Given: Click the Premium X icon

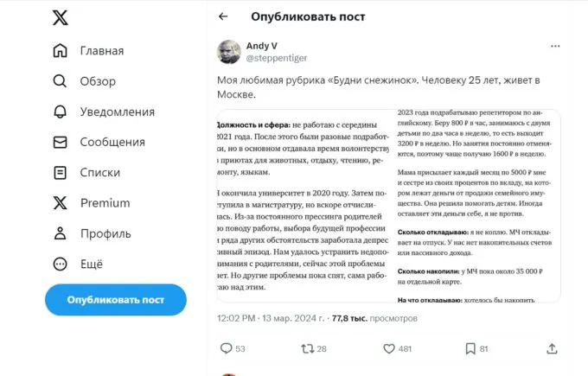Looking at the screenshot, I should point(60,203).
